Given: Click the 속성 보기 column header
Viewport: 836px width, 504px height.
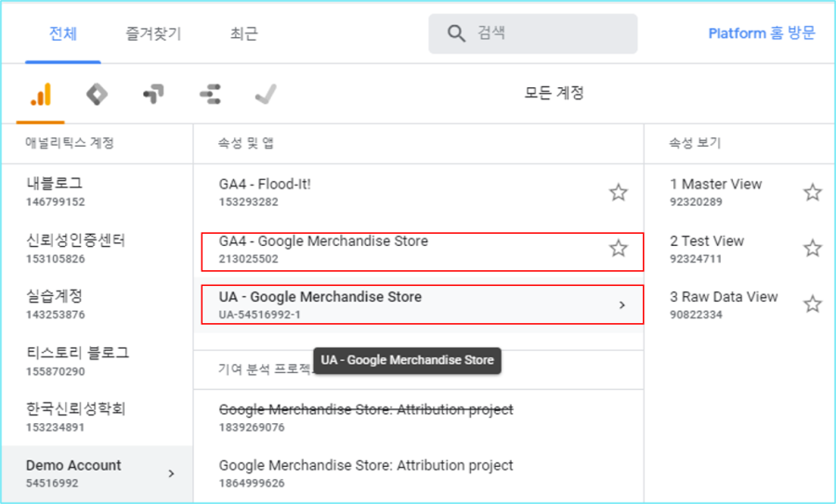Looking at the screenshot, I should coord(695,143).
